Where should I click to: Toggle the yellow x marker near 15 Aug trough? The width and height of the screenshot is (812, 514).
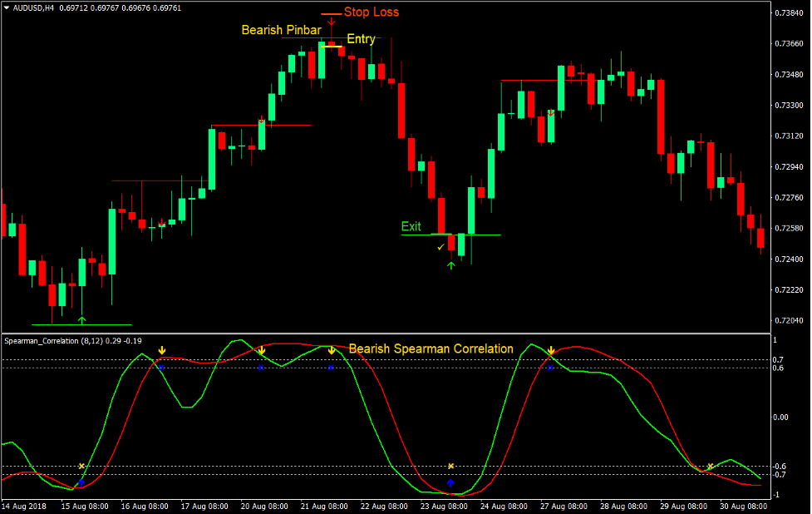click(x=81, y=463)
